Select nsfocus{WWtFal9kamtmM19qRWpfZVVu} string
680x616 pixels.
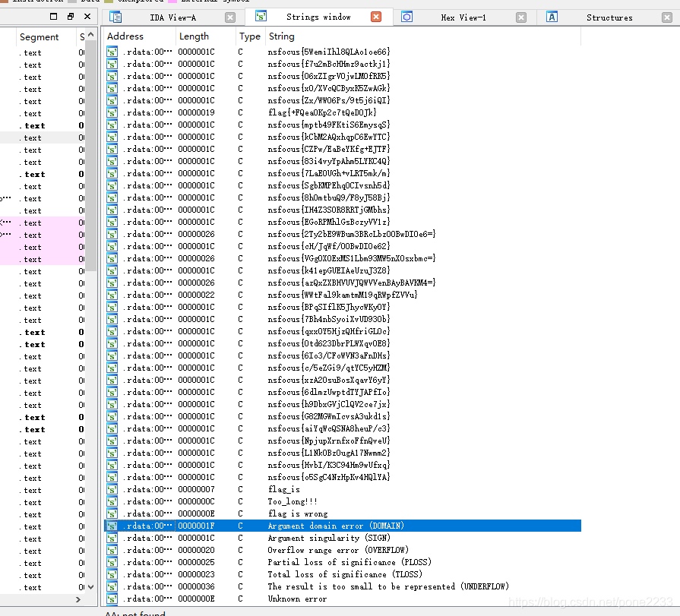pos(342,295)
